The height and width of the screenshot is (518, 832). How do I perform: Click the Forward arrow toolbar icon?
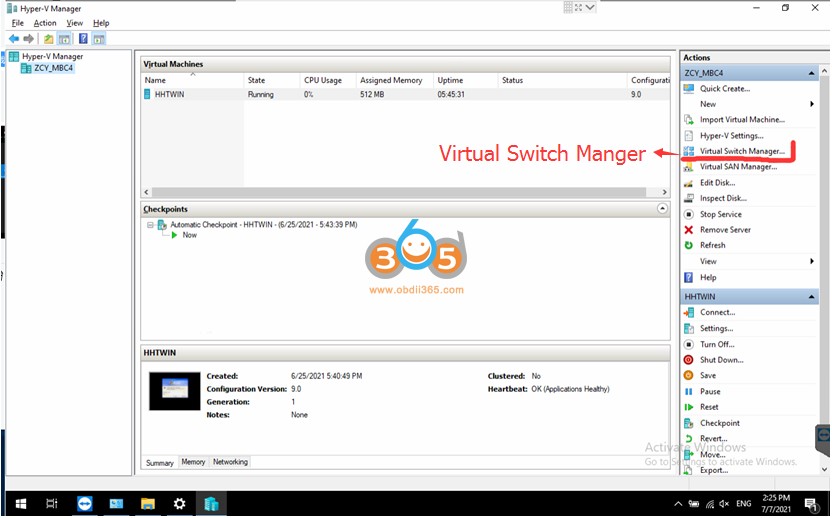(x=29, y=39)
